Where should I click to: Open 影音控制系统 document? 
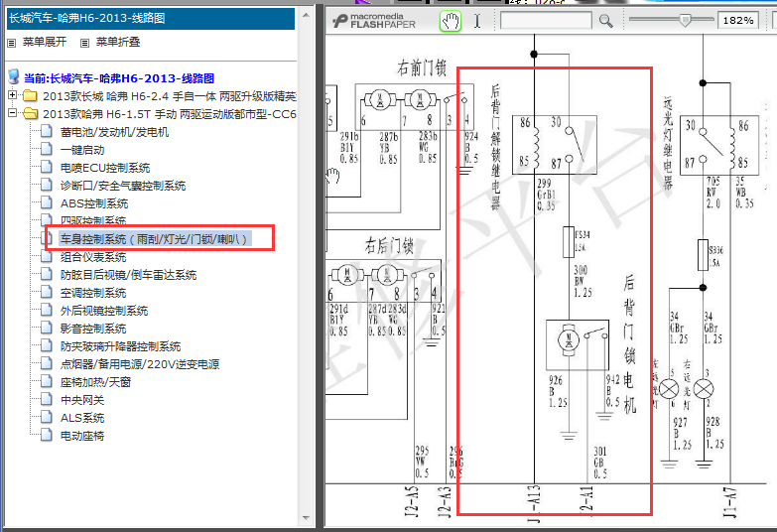[x=93, y=329]
